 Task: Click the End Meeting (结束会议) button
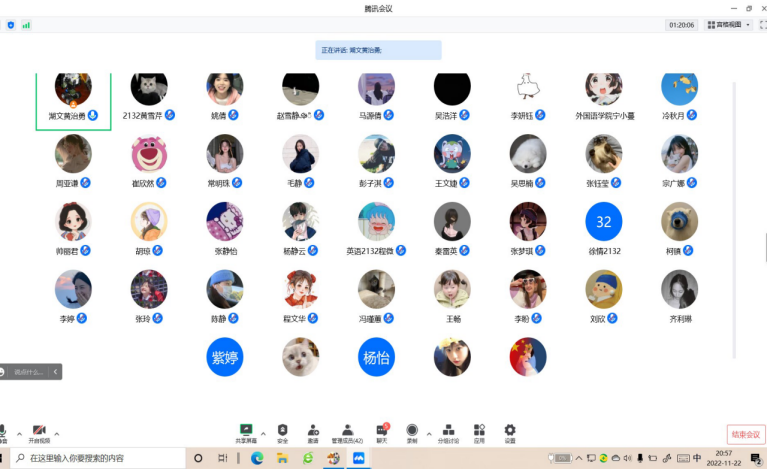pyautogui.click(x=745, y=434)
